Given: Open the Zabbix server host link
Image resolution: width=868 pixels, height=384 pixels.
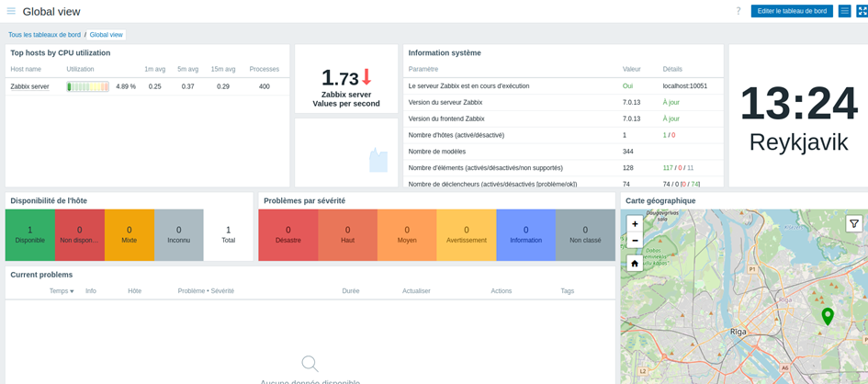Looking at the screenshot, I should [29, 86].
